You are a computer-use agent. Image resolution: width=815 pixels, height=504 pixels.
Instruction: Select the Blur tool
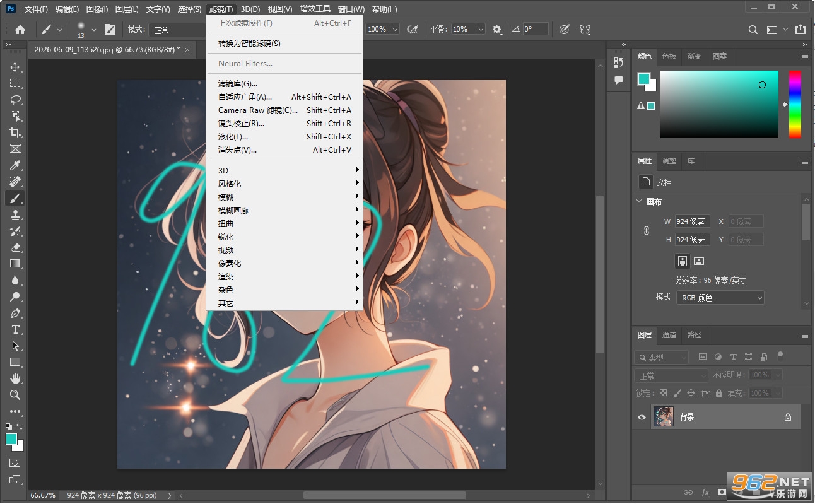[15, 280]
